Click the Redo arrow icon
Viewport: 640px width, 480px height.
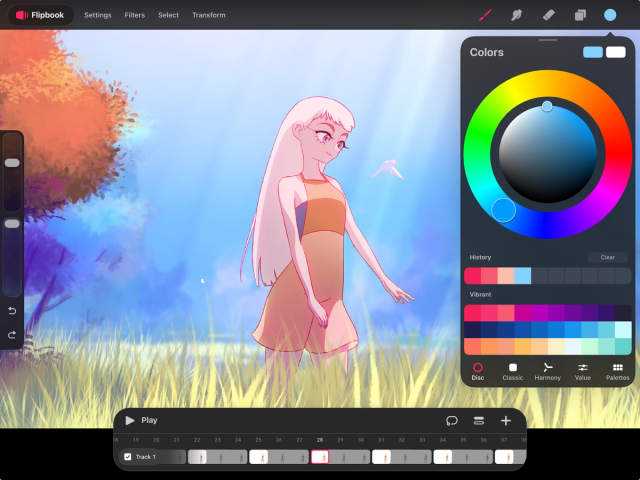click(x=12, y=335)
